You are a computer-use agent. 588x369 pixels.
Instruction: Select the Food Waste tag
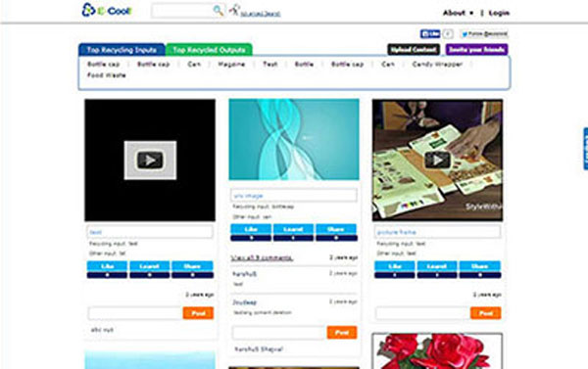[107, 75]
